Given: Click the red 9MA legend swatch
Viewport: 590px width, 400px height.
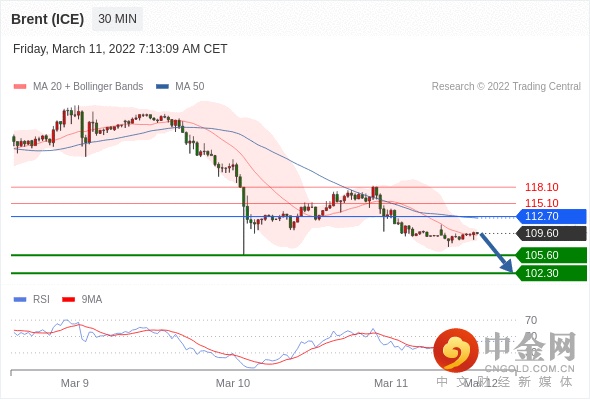Looking at the screenshot, I should [68, 300].
